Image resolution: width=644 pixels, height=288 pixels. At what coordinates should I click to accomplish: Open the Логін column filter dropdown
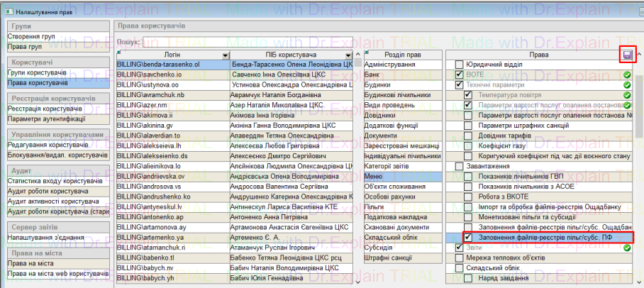click(226, 55)
